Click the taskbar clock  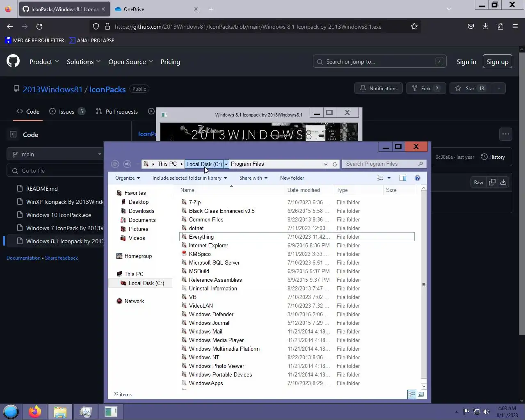coord(507,412)
